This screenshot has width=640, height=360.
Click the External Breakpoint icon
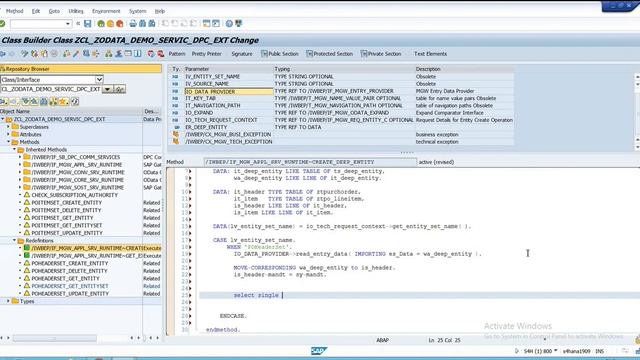161,54
